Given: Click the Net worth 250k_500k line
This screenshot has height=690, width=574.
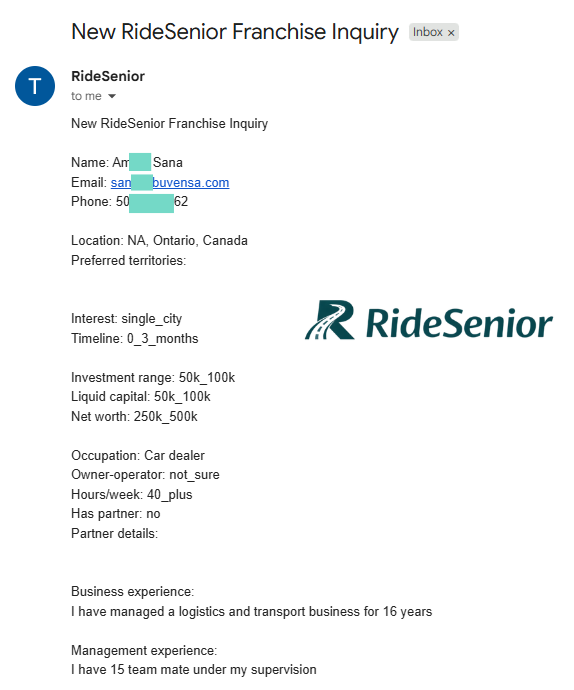Looking at the screenshot, I should (134, 416).
